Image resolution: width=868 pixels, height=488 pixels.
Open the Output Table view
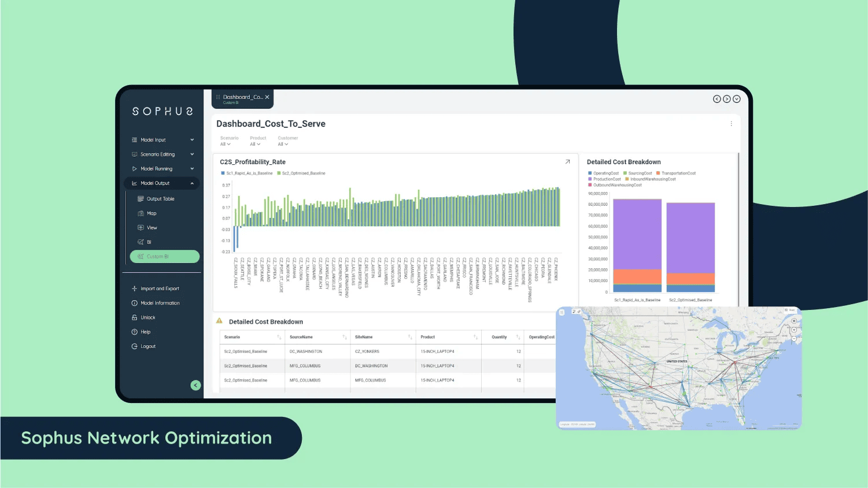point(160,198)
